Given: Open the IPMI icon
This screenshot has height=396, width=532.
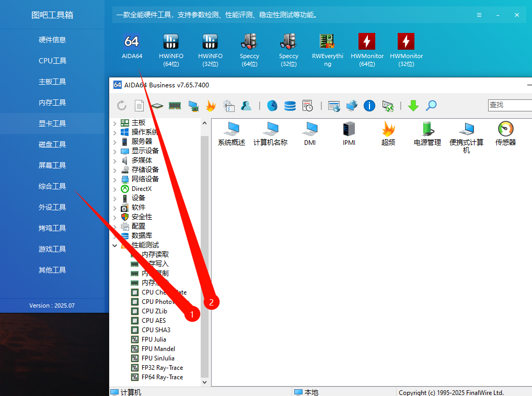Looking at the screenshot, I should pos(349,134).
